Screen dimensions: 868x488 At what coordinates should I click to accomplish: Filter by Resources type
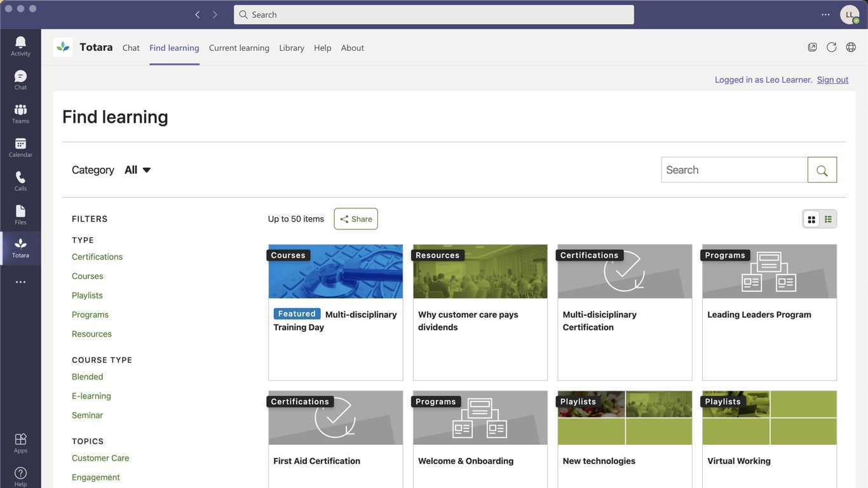coord(92,334)
